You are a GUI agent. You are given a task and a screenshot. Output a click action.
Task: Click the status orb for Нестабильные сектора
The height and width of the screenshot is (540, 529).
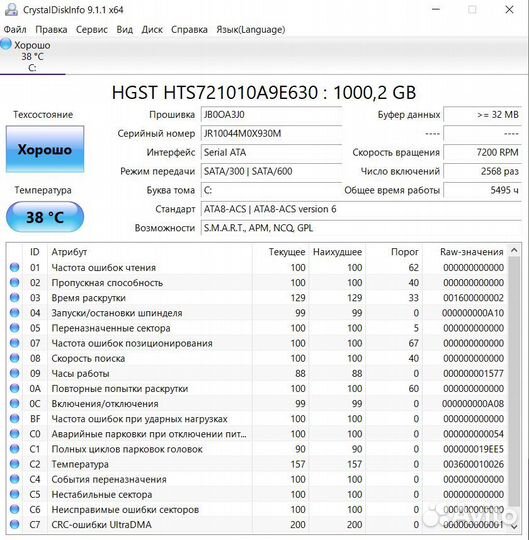(14, 495)
